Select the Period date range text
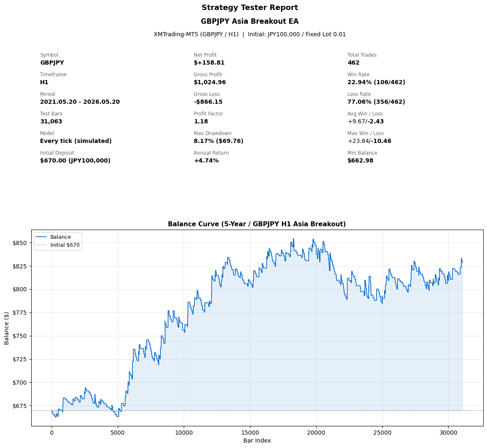This screenshot has width=487, height=448. (80, 102)
